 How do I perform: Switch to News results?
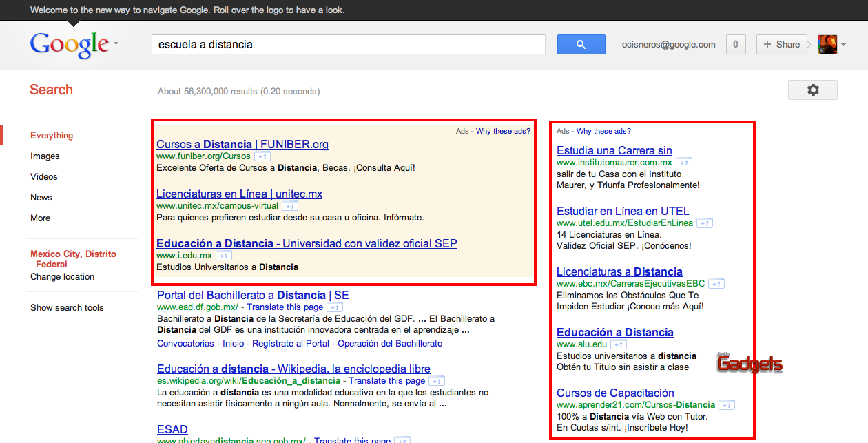41,198
